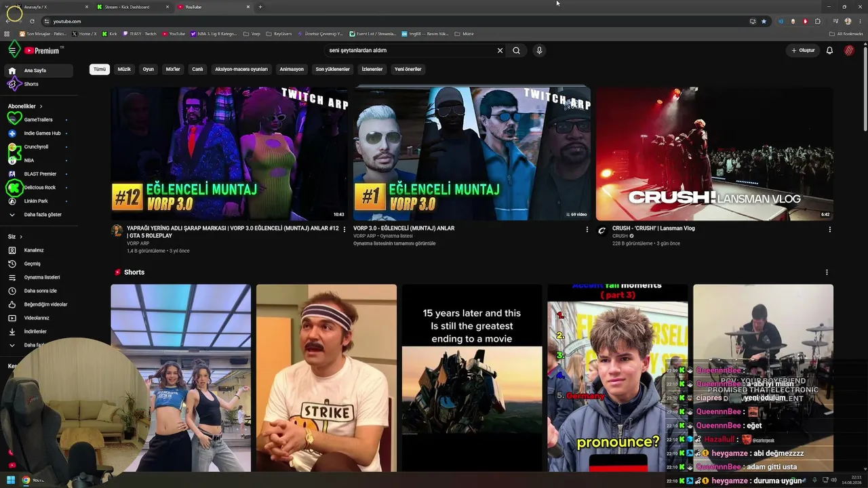Open Oynatma listeleri playlists
The height and width of the screenshot is (488, 868).
(x=38, y=277)
